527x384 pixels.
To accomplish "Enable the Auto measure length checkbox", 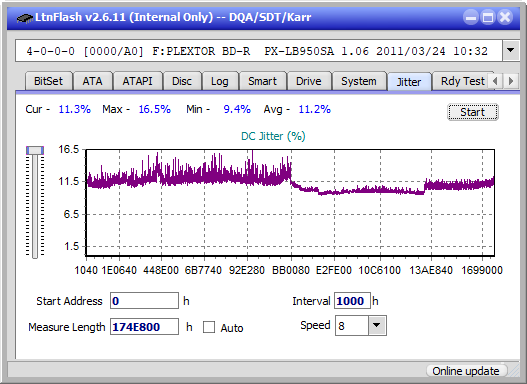I will point(209,327).
